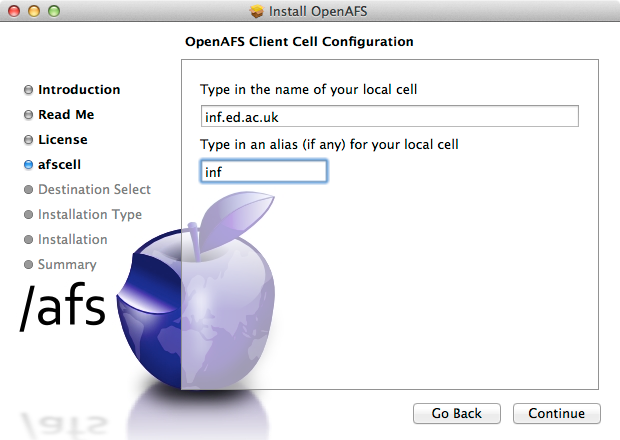Screen dimensions: 620x440
Task: Click the Installation step label
Action: (72, 239)
